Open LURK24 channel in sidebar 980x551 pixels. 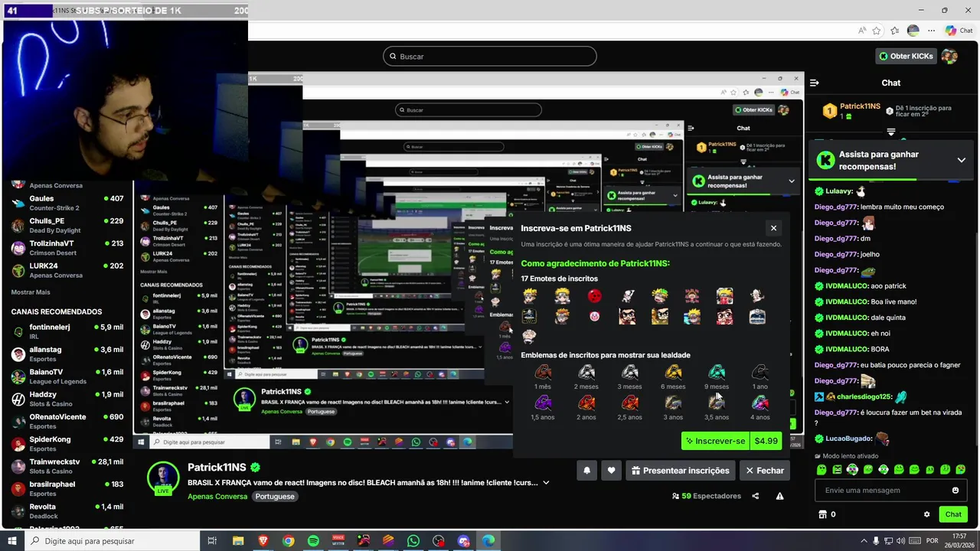(x=67, y=270)
